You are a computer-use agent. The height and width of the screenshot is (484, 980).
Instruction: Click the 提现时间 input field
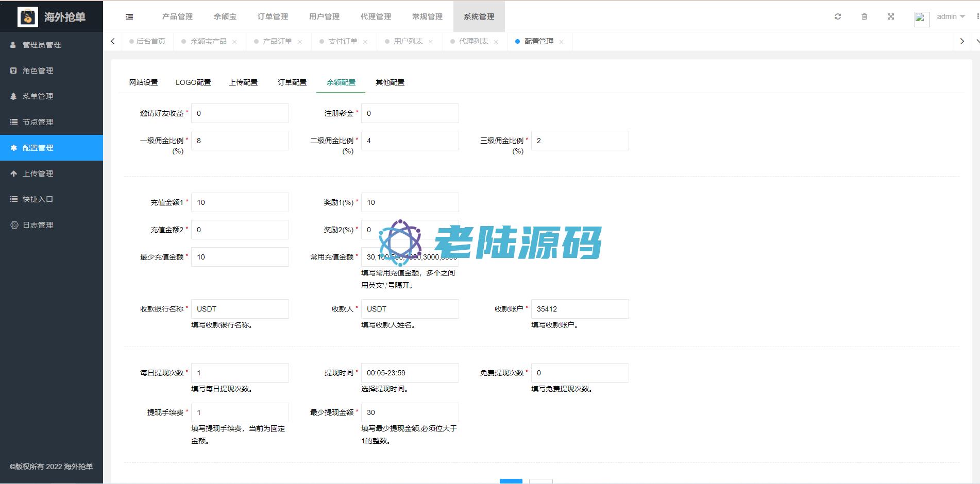pyautogui.click(x=410, y=373)
